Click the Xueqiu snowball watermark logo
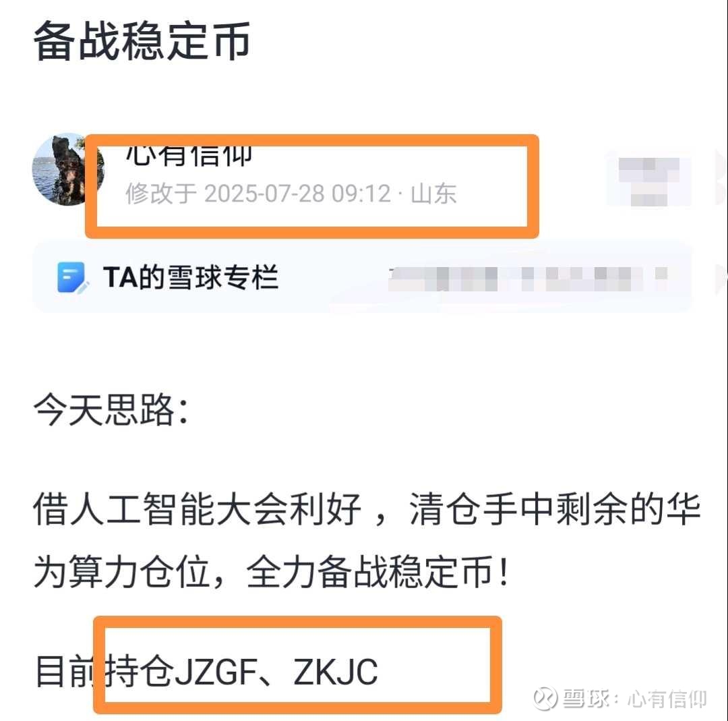The width and height of the screenshot is (728, 721). tap(545, 698)
